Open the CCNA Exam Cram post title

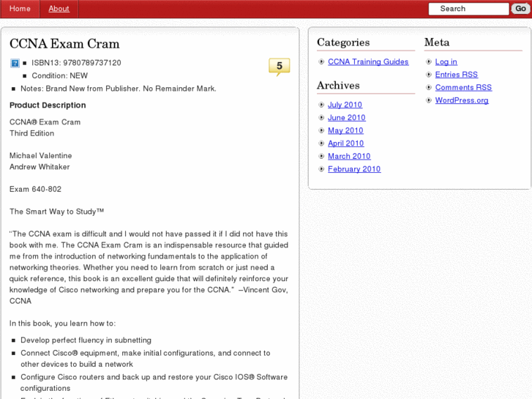point(64,44)
